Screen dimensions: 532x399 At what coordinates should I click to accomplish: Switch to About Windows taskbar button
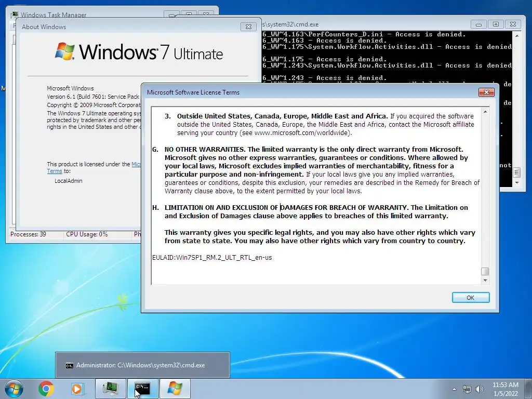click(175, 389)
